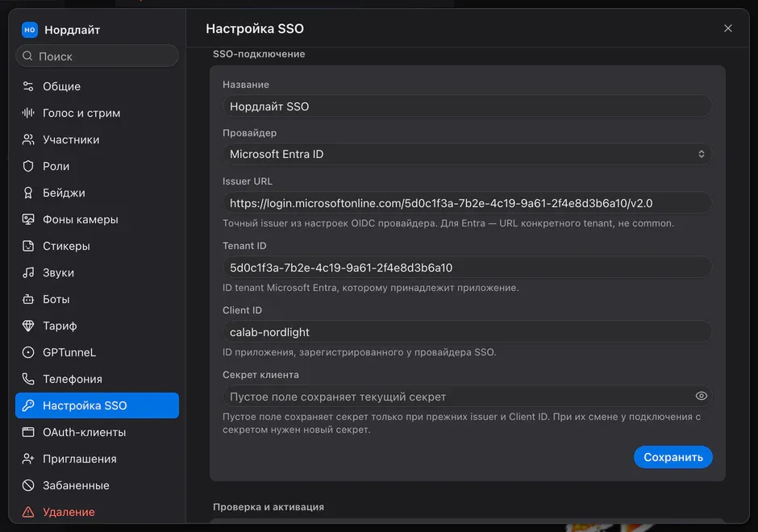Open the GPTunneL section

(97, 352)
